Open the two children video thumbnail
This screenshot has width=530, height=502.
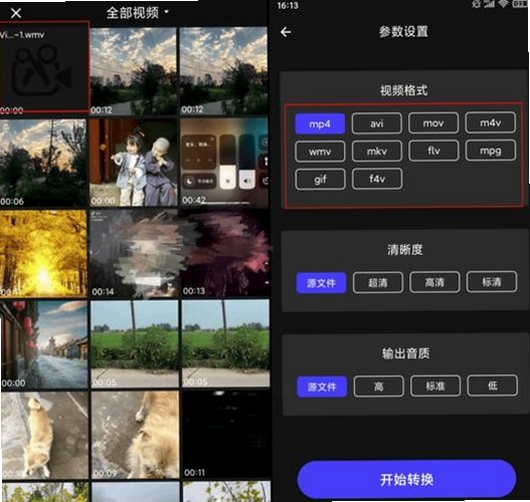134,162
